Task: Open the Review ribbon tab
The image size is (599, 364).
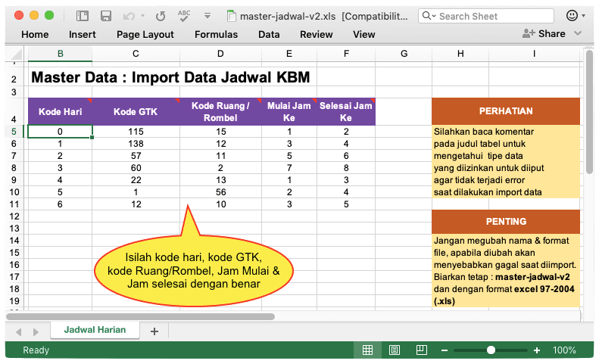Action: [x=317, y=34]
